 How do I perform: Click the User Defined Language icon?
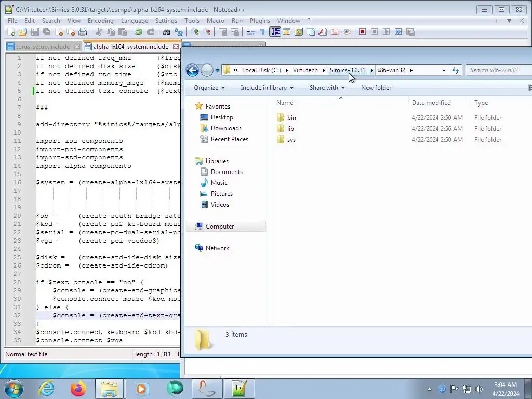pos(286,32)
